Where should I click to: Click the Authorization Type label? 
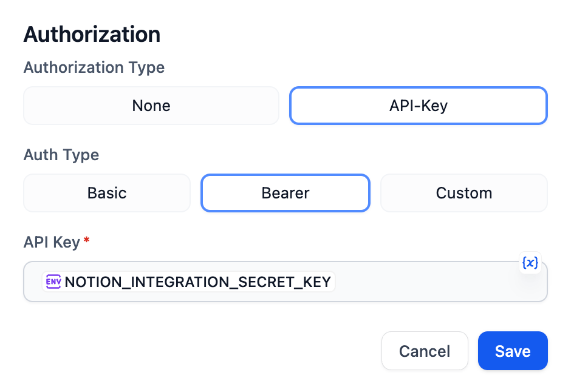(x=94, y=67)
